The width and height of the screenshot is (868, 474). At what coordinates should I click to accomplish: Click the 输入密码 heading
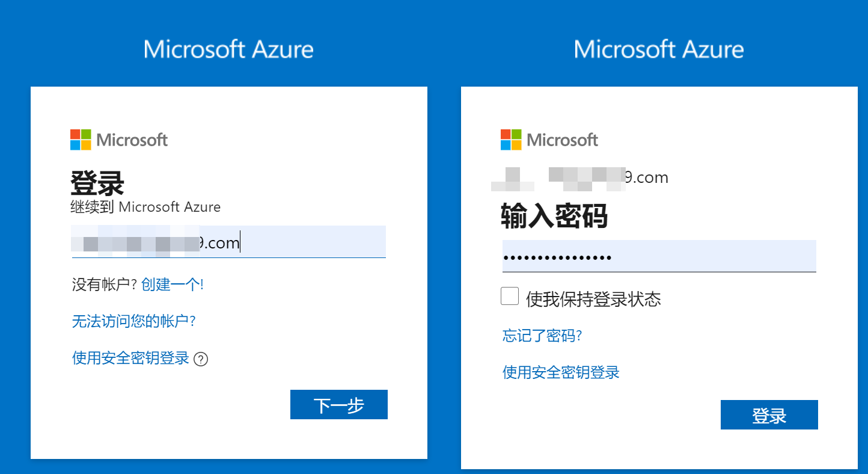[x=554, y=215]
